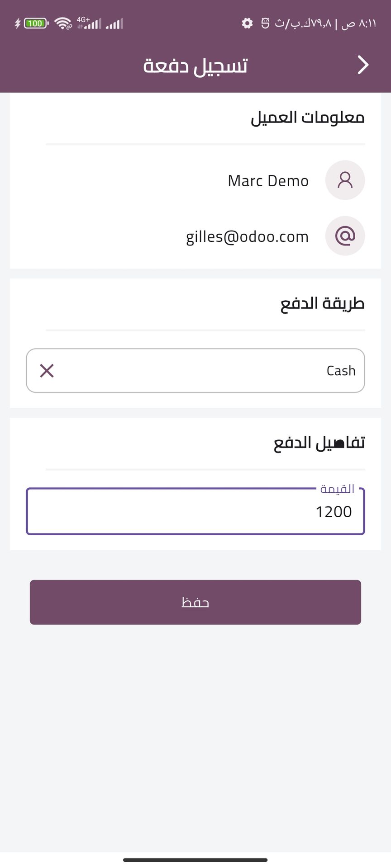Tap the customer person avatar icon
Image resolution: width=391 pixels, height=868 pixels.
pyautogui.click(x=345, y=180)
